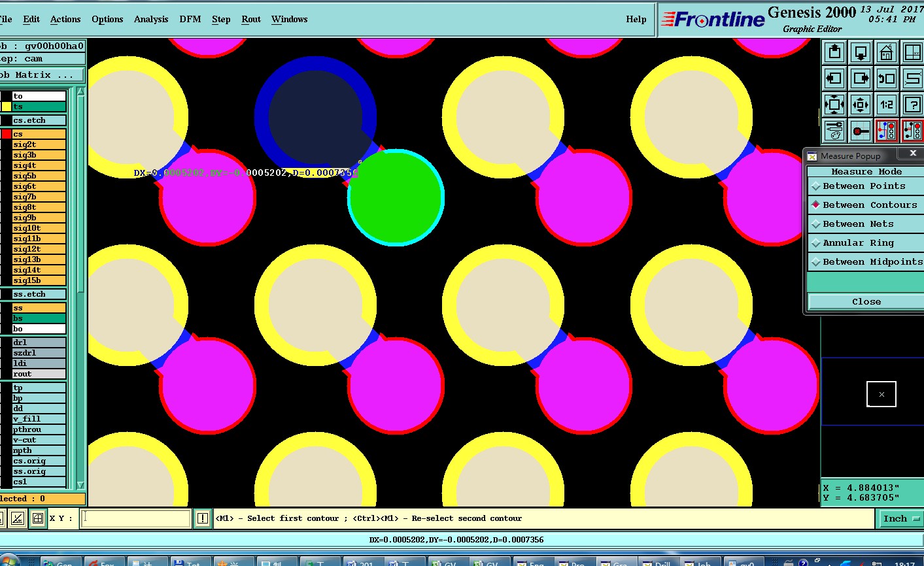This screenshot has width=924, height=566.
Task: Select the 'sig10t' layer row
Action: 39,228
